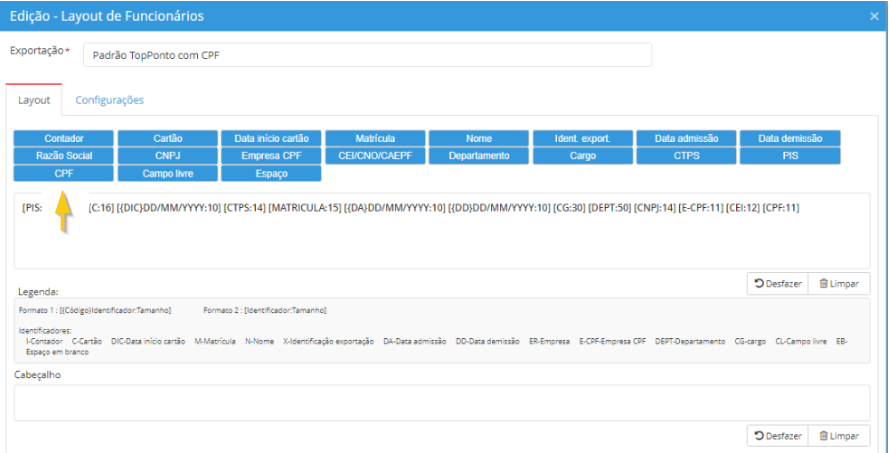Viewport: 889px width, 453px height.
Task: Add the Razão Social field
Action: tap(64, 156)
